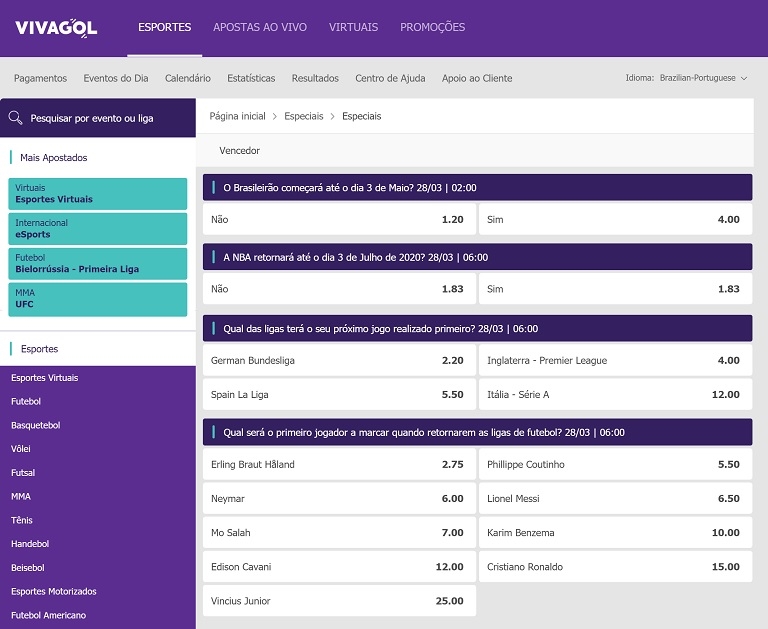This screenshot has width=768, height=629.
Task: Select Esportes Virtuais in Mais Apostados
Action: 98,193
